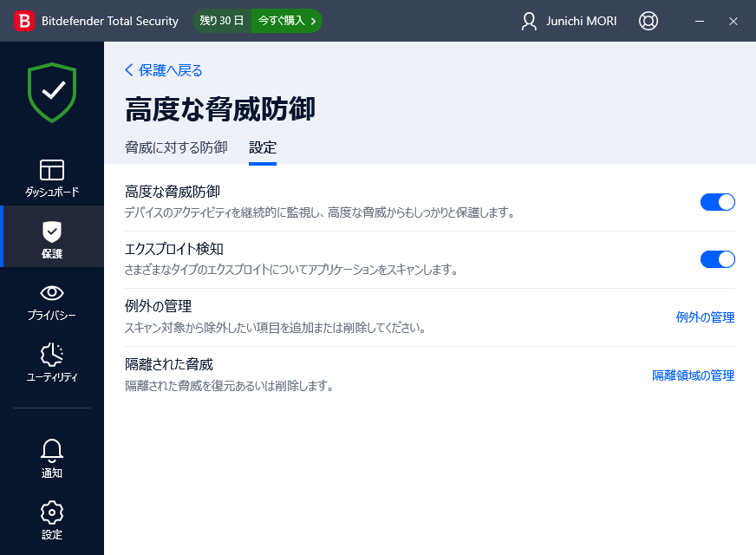756x555 pixels.
Task: Open the support lifebuoy icon
Action: pos(648,21)
